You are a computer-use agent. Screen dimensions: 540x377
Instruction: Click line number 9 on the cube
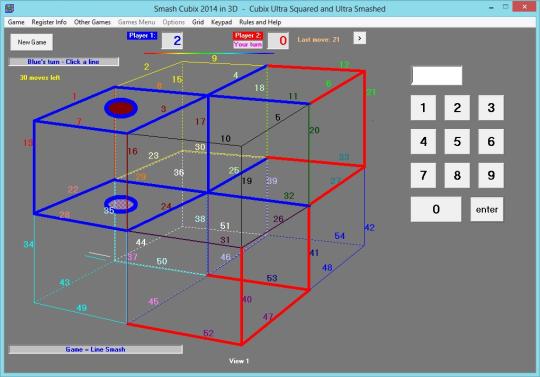pos(214,58)
